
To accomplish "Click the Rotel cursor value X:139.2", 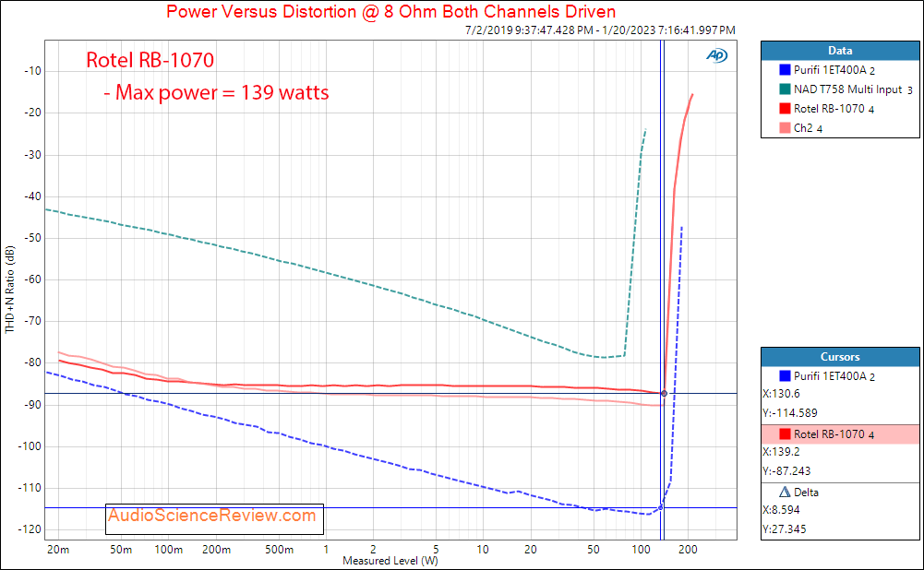I will [x=781, y=452].
